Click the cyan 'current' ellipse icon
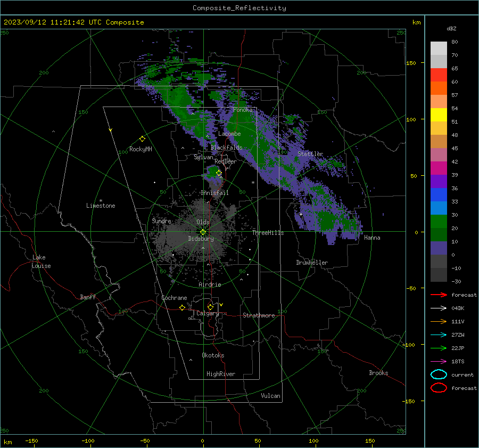This screenshot has width=479, height=448. 439,374
